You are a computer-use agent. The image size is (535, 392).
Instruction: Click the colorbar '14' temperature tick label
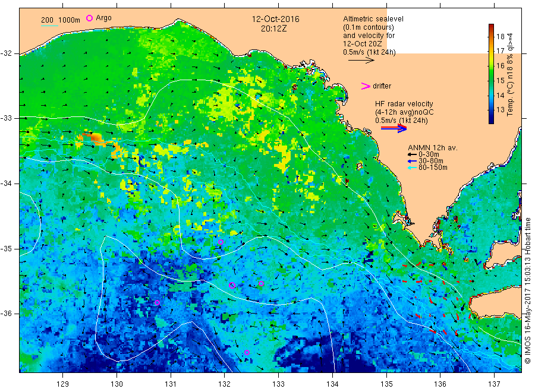tap(500, 95)
